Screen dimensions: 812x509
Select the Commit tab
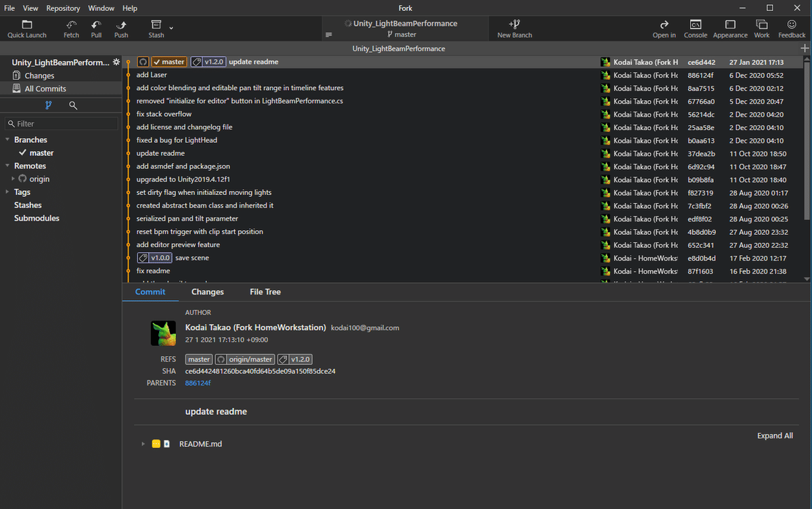point(150,292)
